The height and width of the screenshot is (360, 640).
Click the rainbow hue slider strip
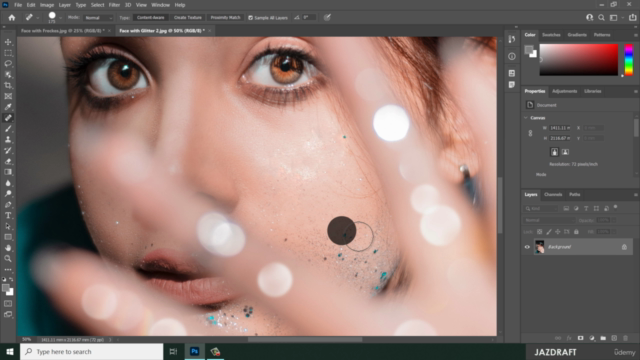coord(629,60)
